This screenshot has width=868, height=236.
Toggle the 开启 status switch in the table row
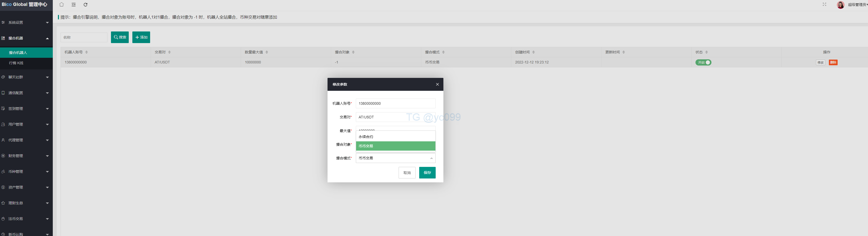703,62
